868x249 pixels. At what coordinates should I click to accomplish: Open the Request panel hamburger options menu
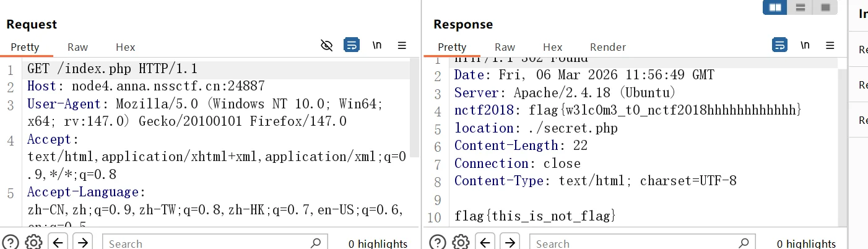click(x=402, y=45)
